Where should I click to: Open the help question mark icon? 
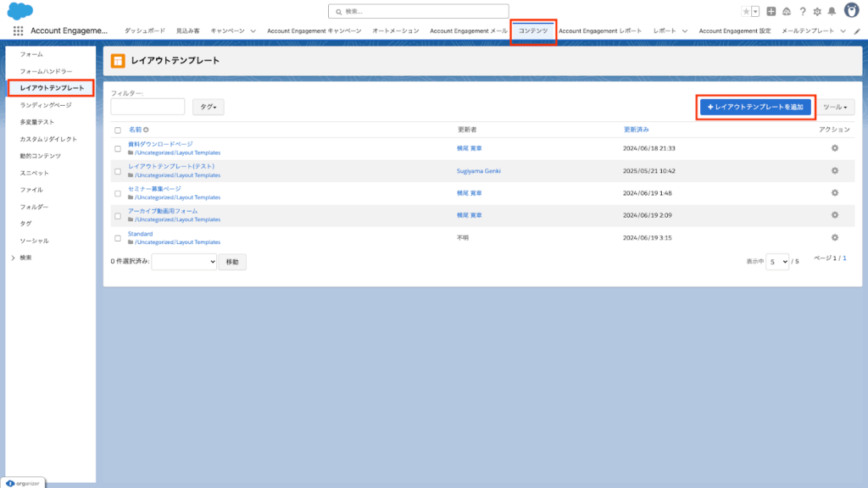[802, 12]
